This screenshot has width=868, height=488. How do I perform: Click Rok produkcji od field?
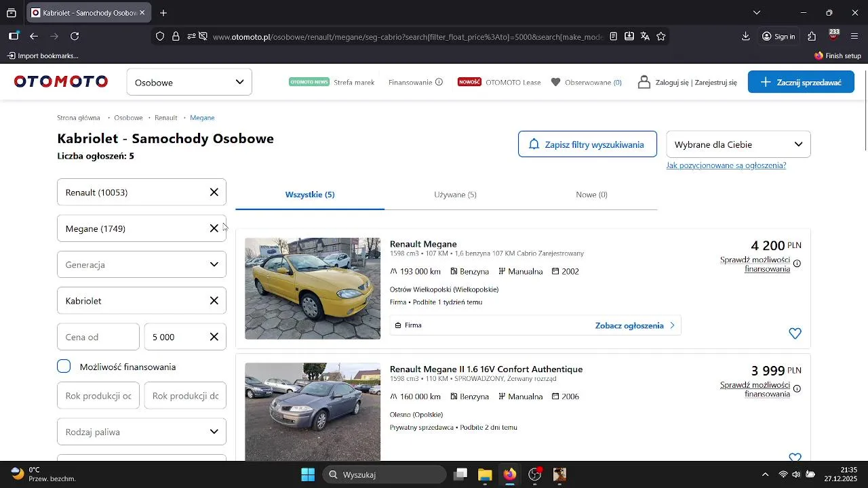click(x=98, y=396)
